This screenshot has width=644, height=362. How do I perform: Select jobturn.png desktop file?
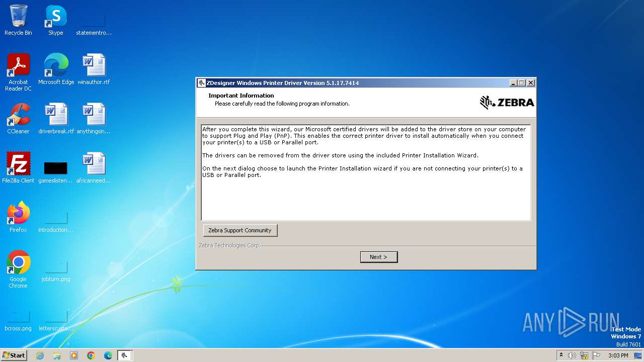(x=56, y=270)
